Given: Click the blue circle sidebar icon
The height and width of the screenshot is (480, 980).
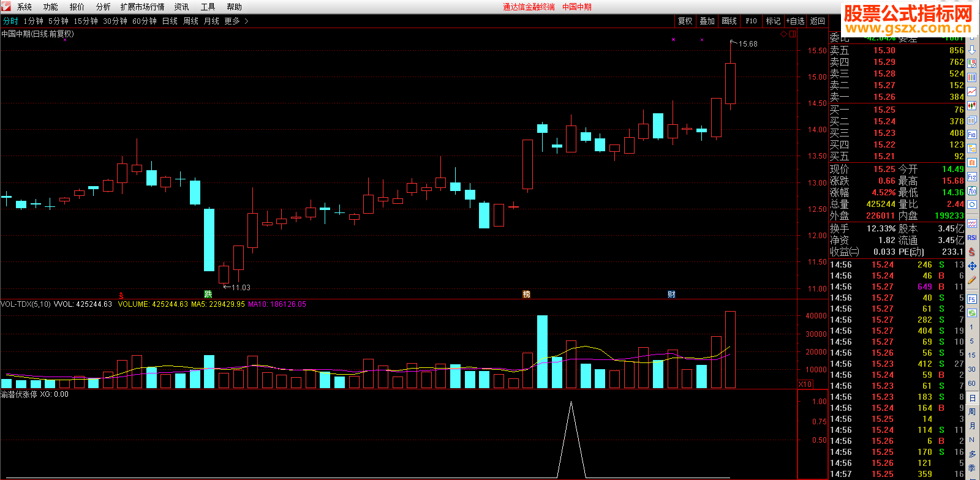Looking at the screenshot, I should tap(972, 204).
